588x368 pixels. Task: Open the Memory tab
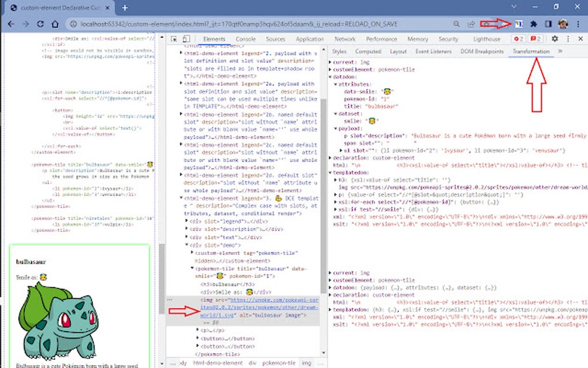(417, 39)
